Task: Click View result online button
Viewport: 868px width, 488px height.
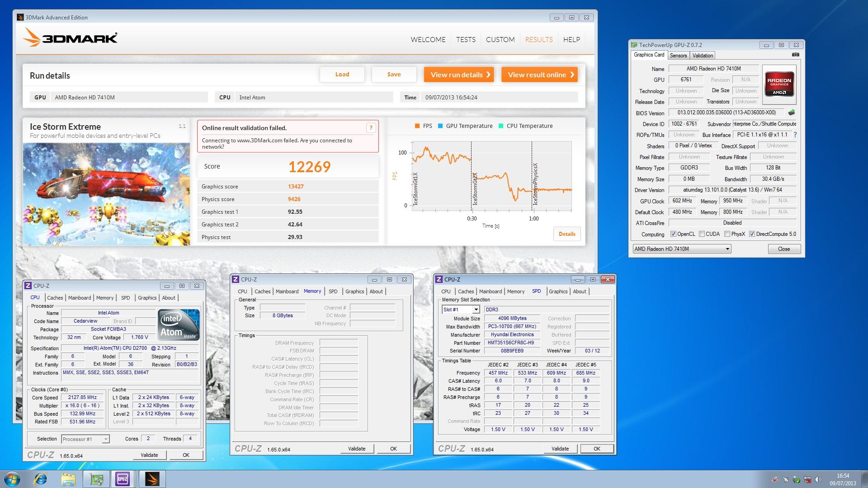Action: (540, 75)
